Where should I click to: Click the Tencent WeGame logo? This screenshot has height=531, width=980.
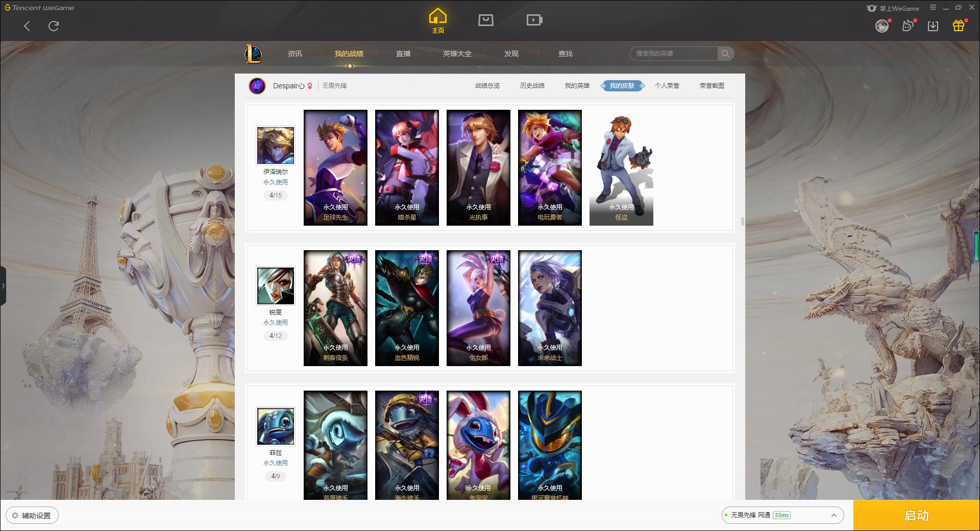(x=39, y=8)
